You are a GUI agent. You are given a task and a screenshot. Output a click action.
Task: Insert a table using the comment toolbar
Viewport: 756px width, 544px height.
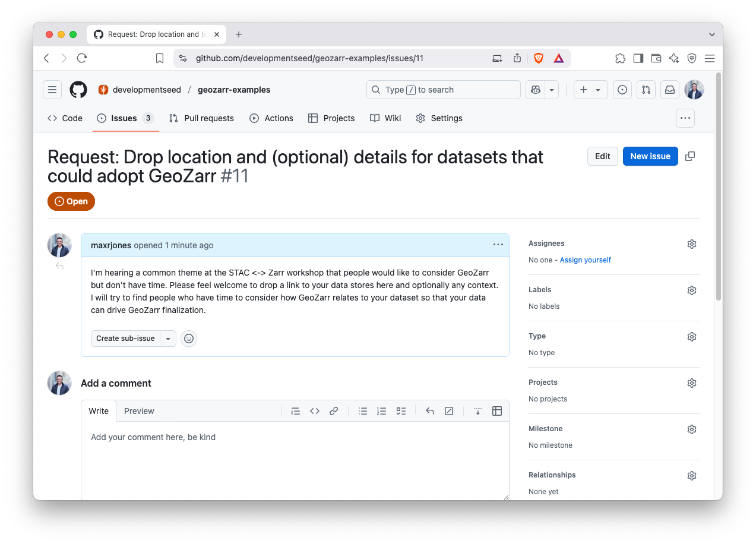(x=497, y=410)
